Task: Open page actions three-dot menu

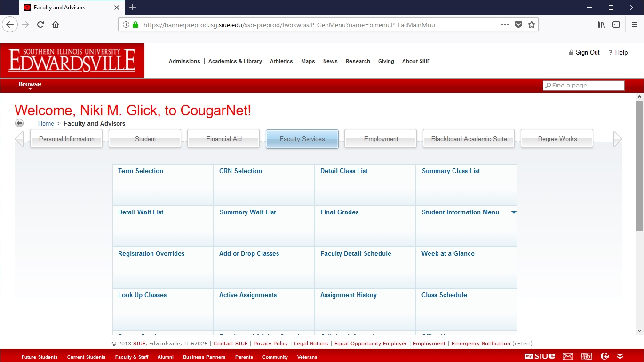Action: pyautogui.click(x=505, y=25)
